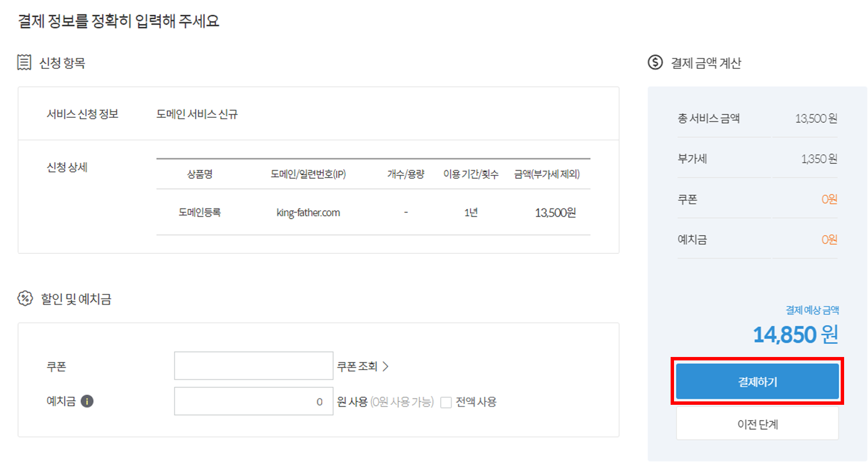Click the 이용 기간/횟수 column header

[x=471, y=174]
